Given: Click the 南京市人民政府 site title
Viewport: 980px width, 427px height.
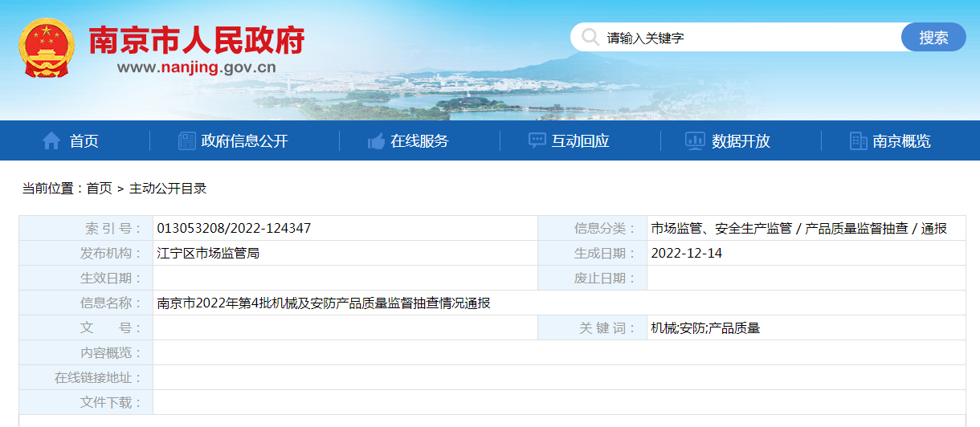Looking at the screenshot, I should pyautogui.click(x=197, y=40).
